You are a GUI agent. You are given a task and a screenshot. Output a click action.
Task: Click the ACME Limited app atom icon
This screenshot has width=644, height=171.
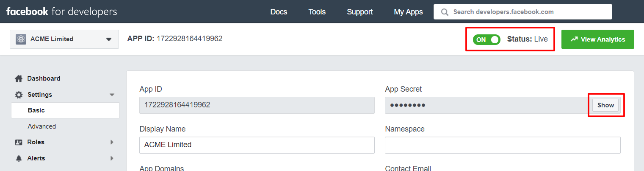[21, 39]
